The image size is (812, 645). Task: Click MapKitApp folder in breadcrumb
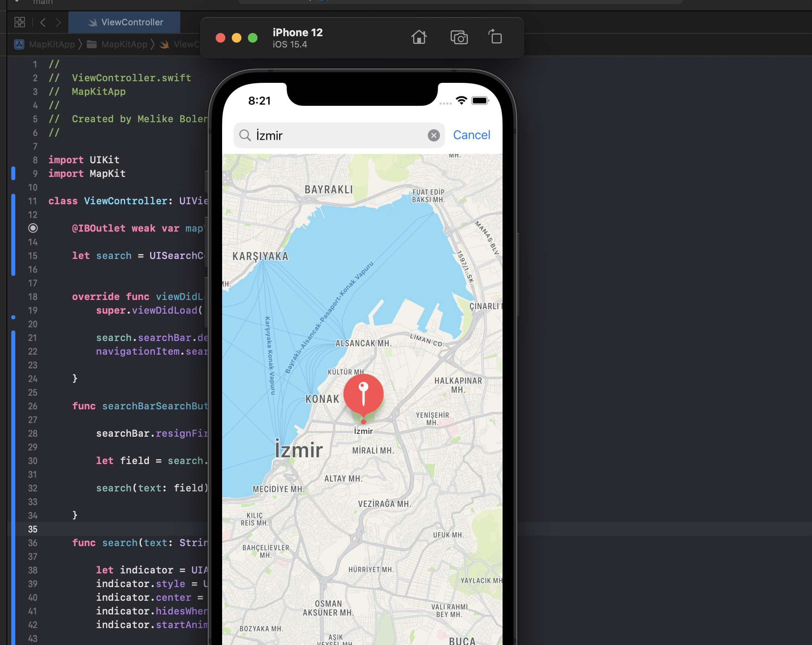point(117,44)
